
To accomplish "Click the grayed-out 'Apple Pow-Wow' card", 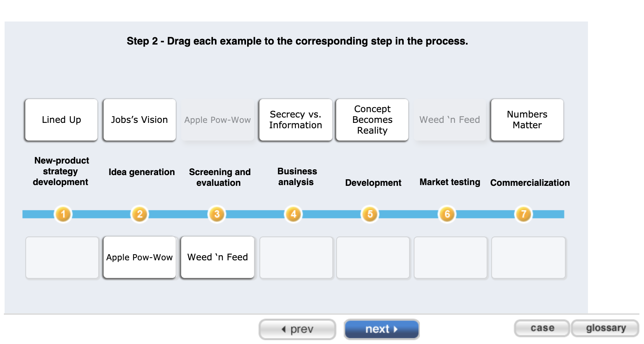I will click(x=217, y=119).
